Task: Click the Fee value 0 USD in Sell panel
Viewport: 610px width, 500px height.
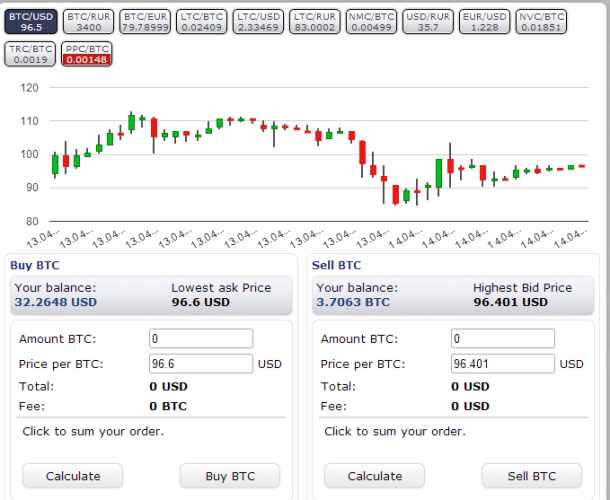Action: 470,406
